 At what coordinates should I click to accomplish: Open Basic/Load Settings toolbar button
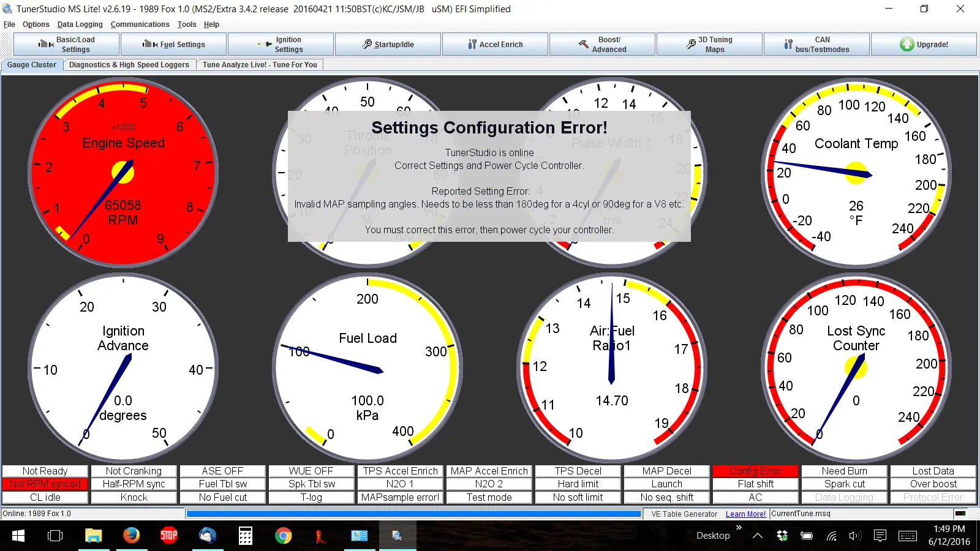tap(67, 45)
